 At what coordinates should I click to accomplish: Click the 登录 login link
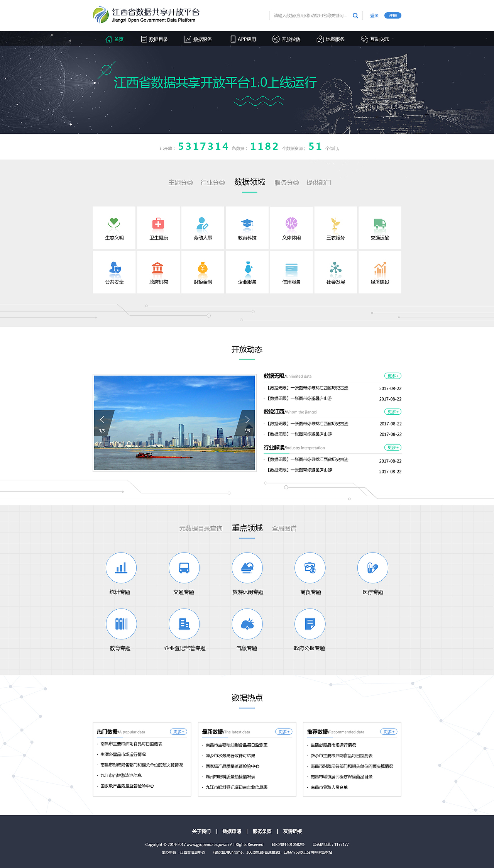coord(374,16)
